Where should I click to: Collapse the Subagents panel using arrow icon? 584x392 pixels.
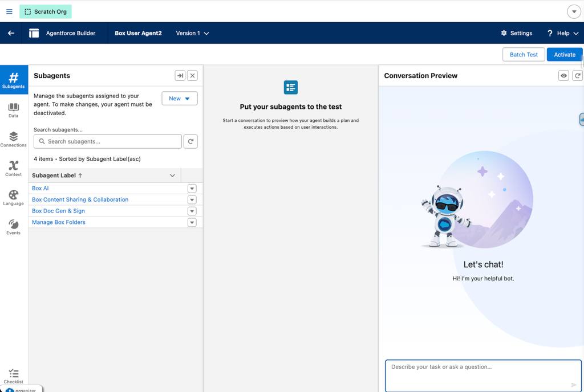click(x=180, y=76)
